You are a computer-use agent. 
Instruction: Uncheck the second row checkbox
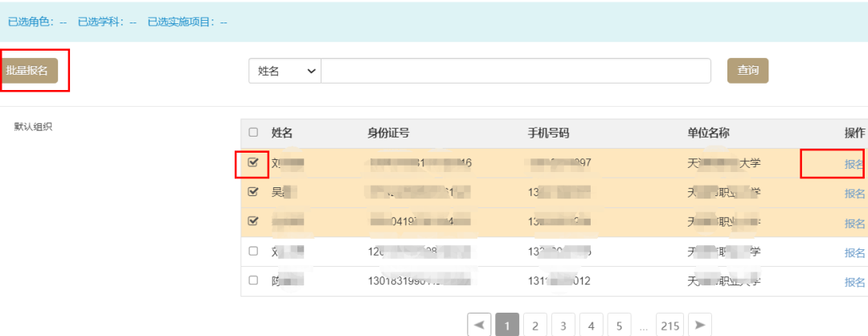[254, 192]
